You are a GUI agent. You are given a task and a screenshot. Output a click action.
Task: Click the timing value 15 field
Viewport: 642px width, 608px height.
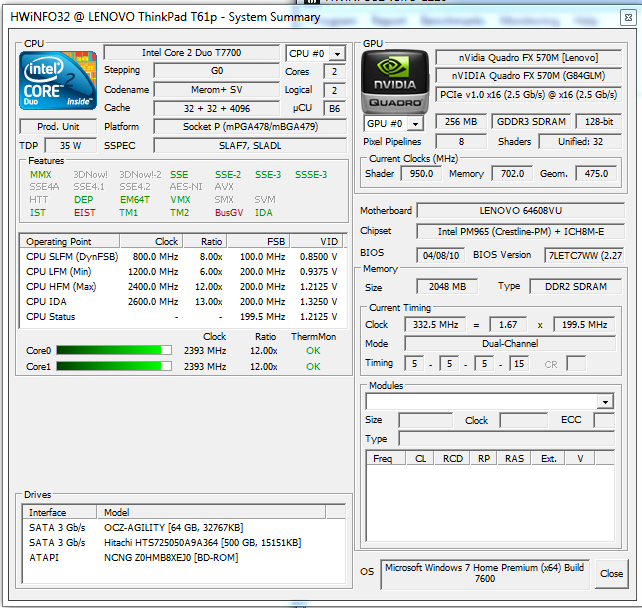click(519, 364)
